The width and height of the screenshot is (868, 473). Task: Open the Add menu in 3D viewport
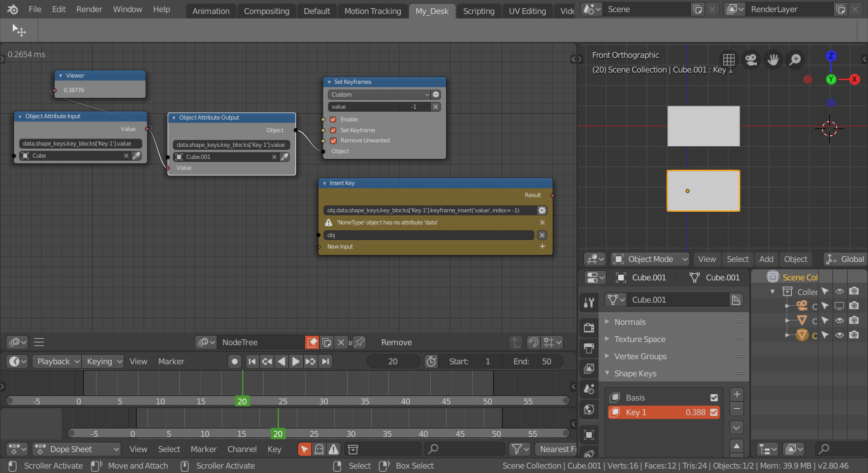click(766, 259)
